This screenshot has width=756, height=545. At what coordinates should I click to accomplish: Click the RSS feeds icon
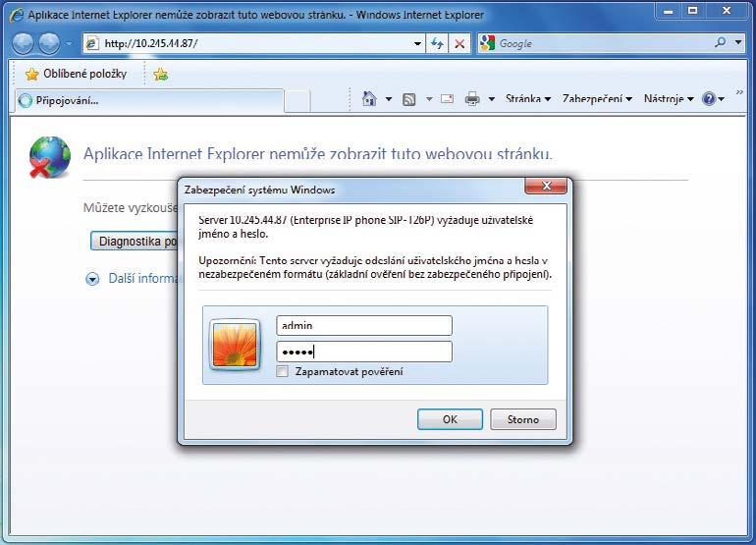click(x=408, y=99)
